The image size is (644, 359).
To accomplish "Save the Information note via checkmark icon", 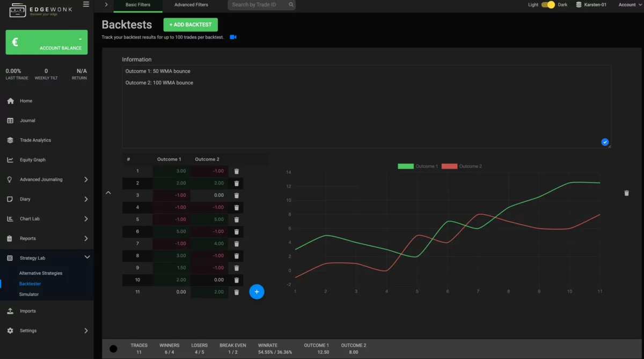I will tap(605, 142).
